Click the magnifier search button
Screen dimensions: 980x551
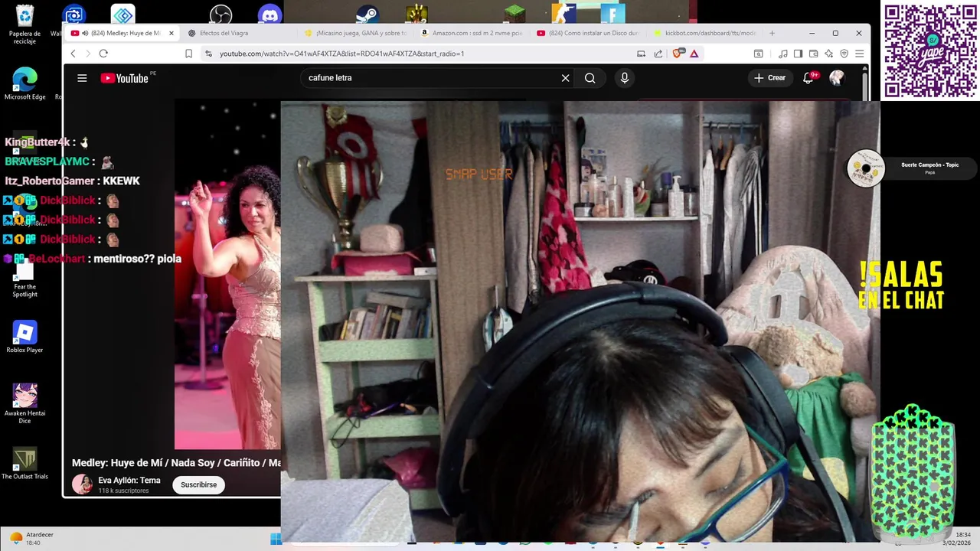[590, 78]
